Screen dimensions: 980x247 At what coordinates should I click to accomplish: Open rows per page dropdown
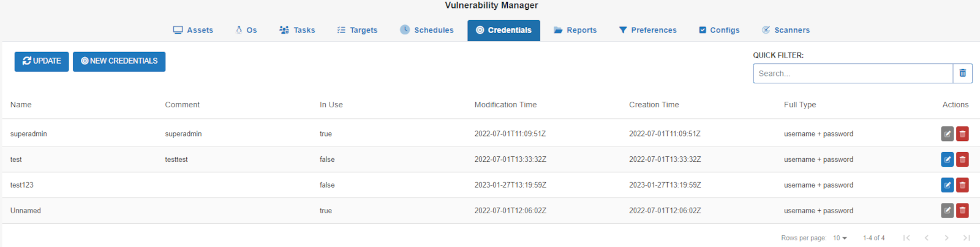point(840,238)
